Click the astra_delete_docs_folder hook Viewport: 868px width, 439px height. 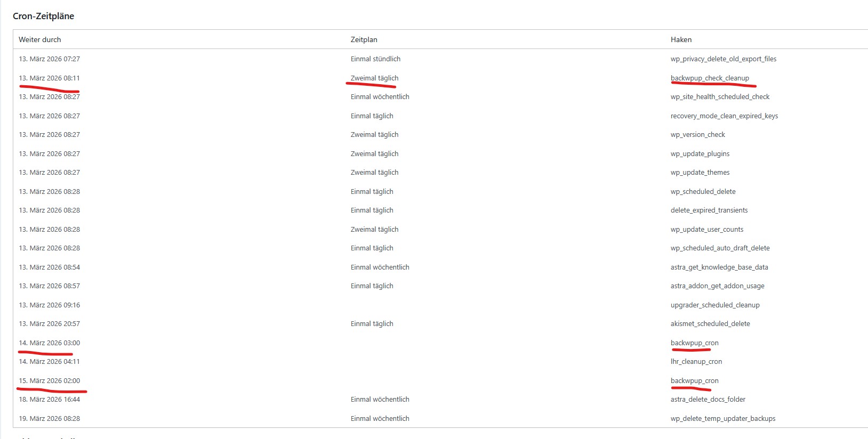[x=708, y=399]
